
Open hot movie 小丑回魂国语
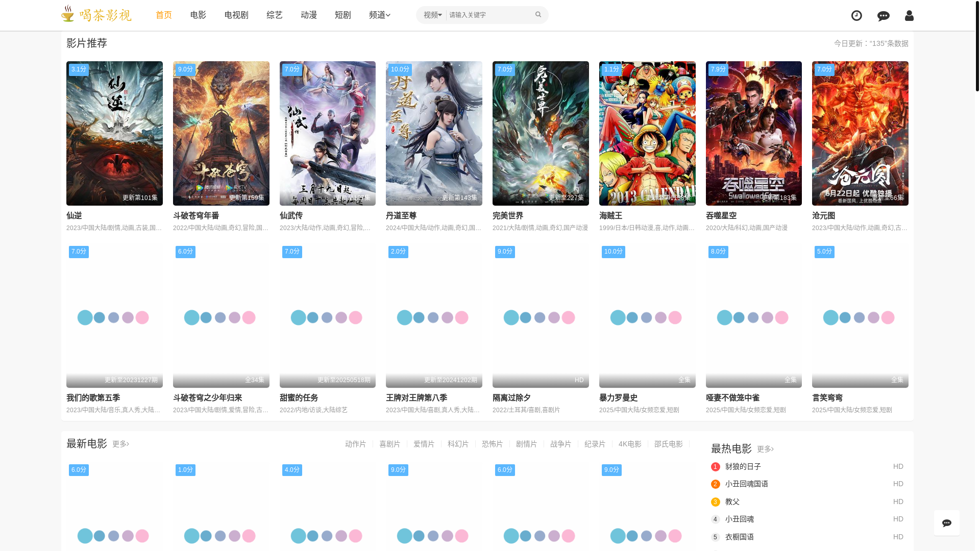tap(746, 484)
